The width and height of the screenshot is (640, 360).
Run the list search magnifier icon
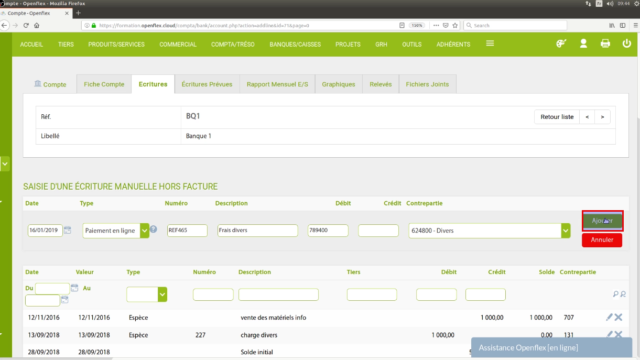[x=616, y=294]
